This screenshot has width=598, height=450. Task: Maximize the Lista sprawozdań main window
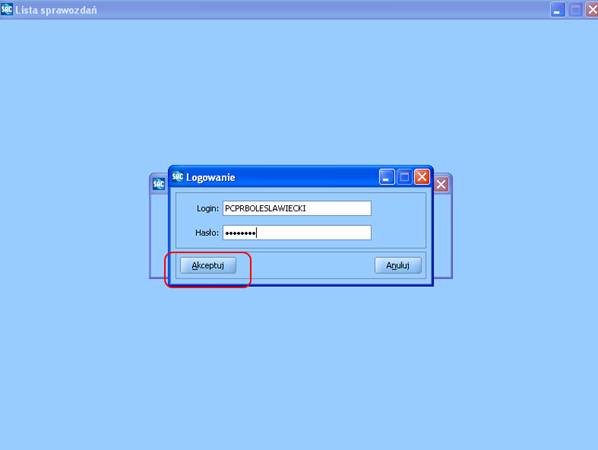[x=575, y=10]
